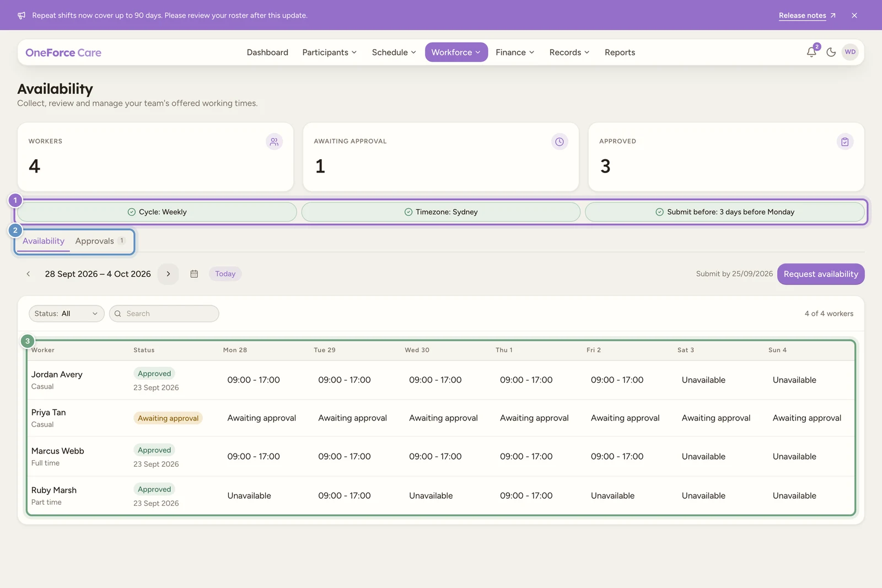Open the calendar date picker
This screenshot has height=588, width=882.
pos(194,274)
